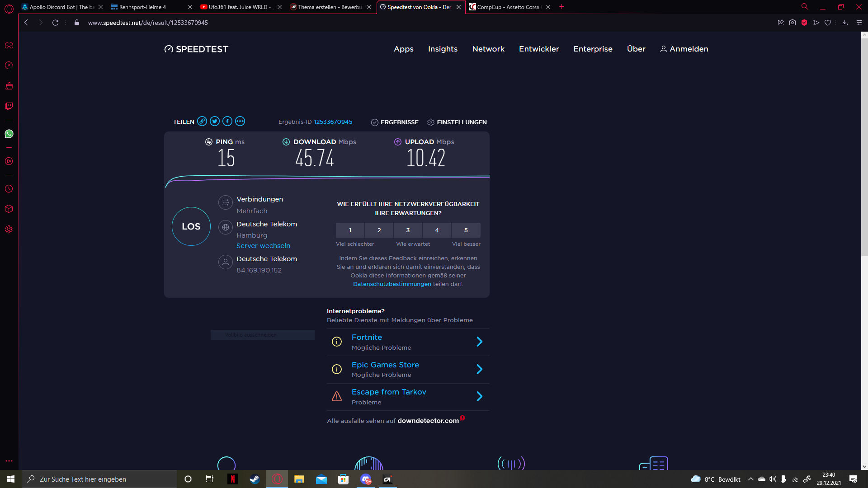Select rating 3 Wie erwartet

pos(408,230)
